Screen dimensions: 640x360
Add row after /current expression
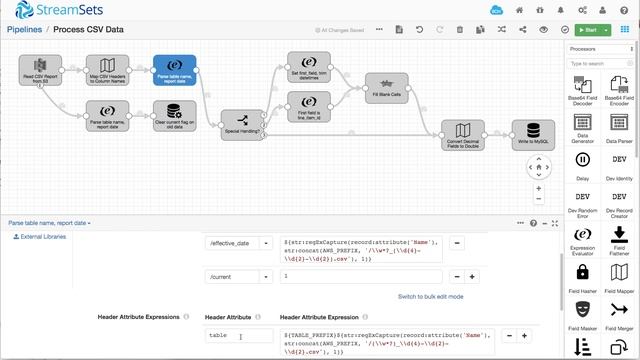(x=472, y=277)
